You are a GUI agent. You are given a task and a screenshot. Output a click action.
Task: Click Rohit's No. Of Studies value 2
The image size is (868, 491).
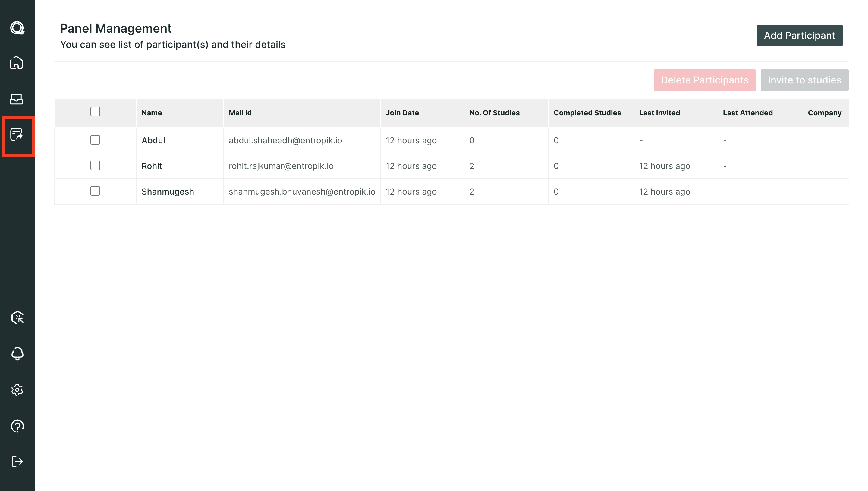tap(472, 166)
